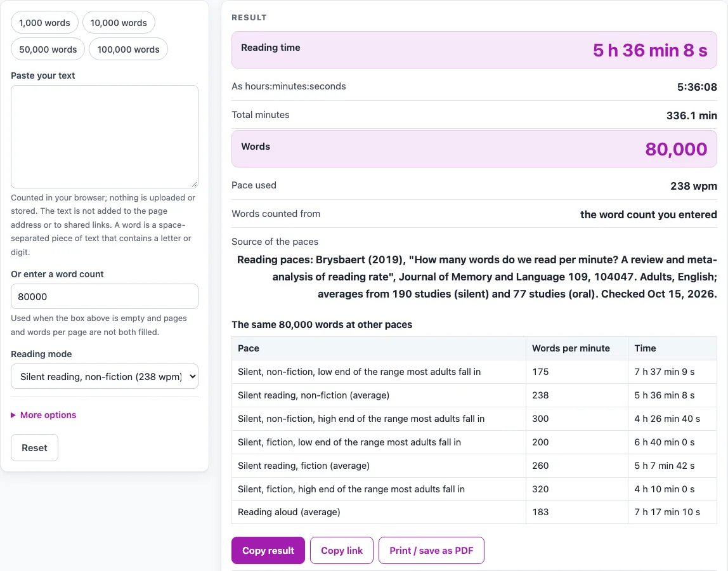Click the Copy result button

coord(268,551)
